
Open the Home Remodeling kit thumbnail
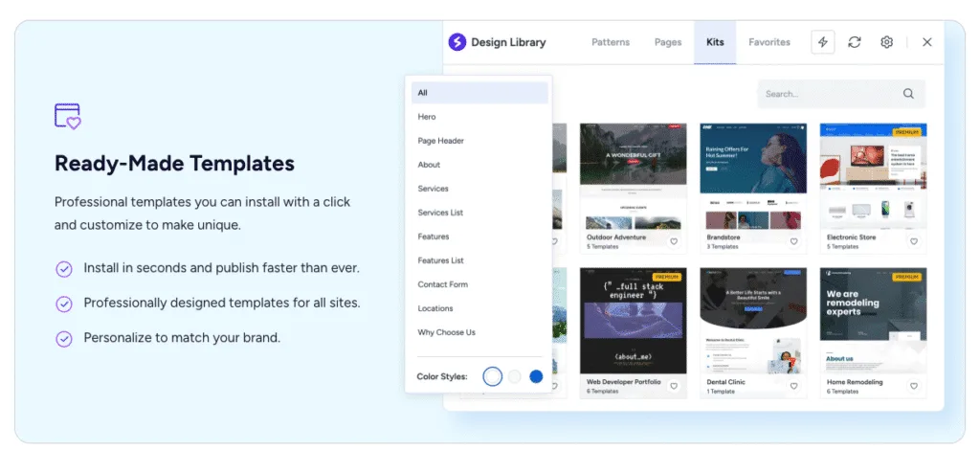(x=873, y=321)
